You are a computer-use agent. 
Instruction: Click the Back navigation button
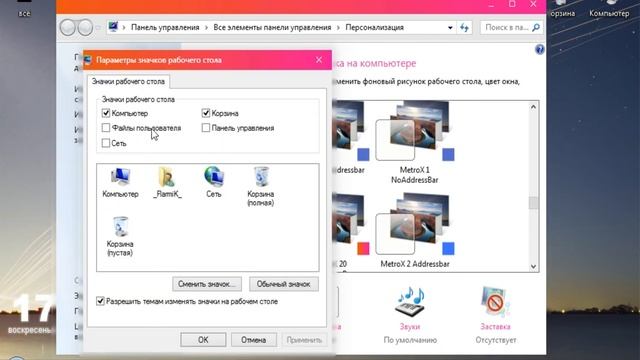[68, 28]
